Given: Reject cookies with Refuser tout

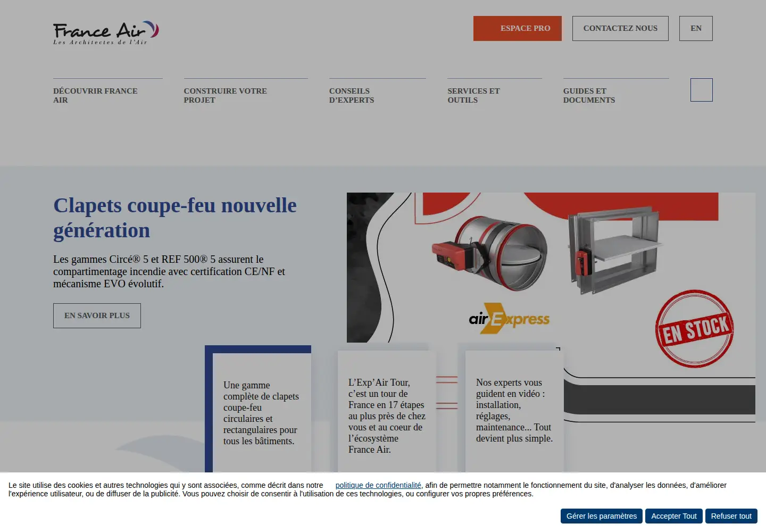Looking at the screenshot, I should (x=731, y=516).
